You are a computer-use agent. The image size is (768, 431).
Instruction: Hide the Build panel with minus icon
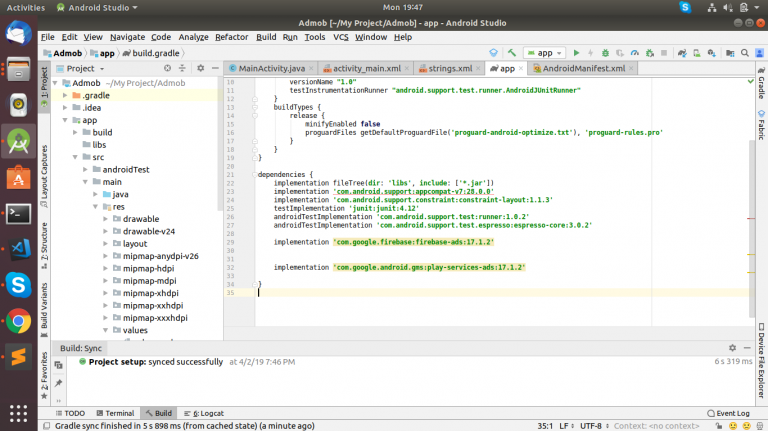pyautogui.click(x=747, y=348)
